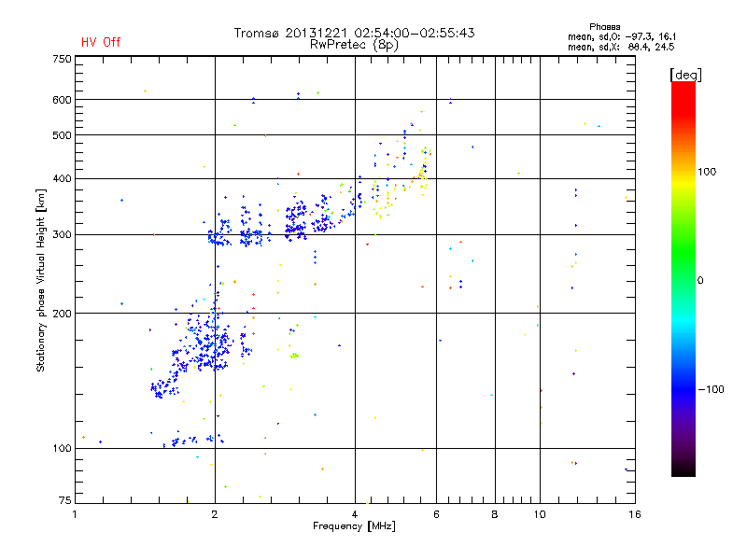Image resolution: width=747 pixels, height=560 pixels.
Task: Click the y-axis label '75'
Action: tap(65, 500)
